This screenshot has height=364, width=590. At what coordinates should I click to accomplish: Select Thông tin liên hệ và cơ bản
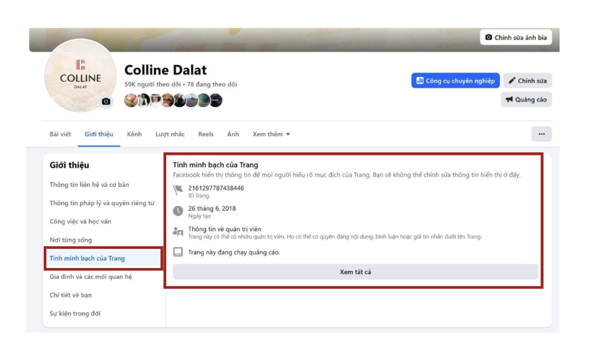89,185
